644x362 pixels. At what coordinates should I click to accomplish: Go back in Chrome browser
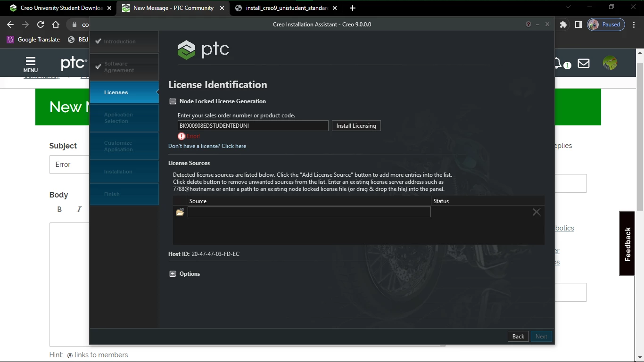pyautogui.click(x=10, y=25)
